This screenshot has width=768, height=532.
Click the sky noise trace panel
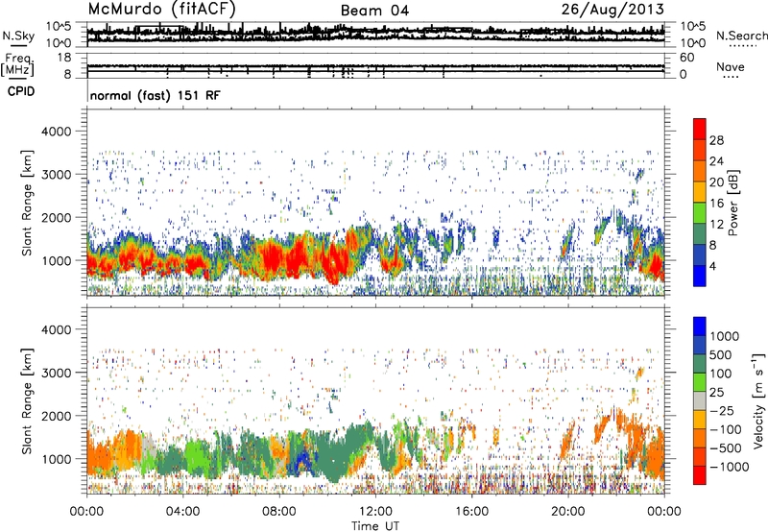[375, 35]
